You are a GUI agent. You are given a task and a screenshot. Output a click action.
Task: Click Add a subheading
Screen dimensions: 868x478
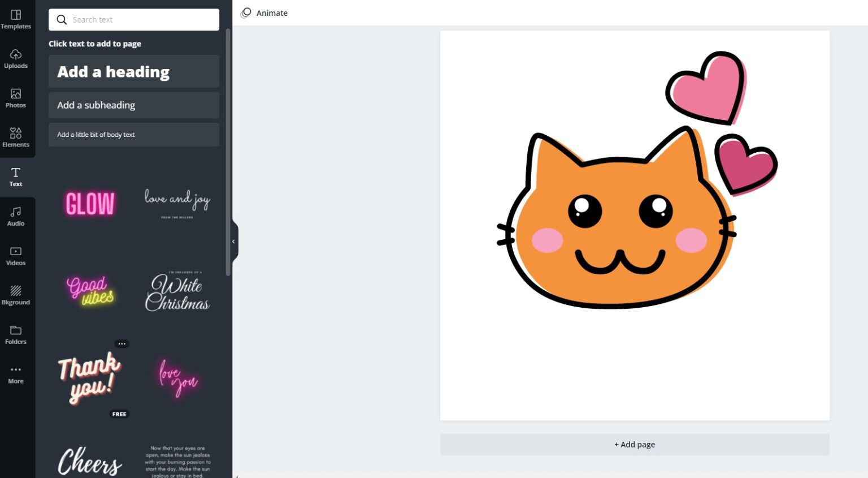point(134,105)
